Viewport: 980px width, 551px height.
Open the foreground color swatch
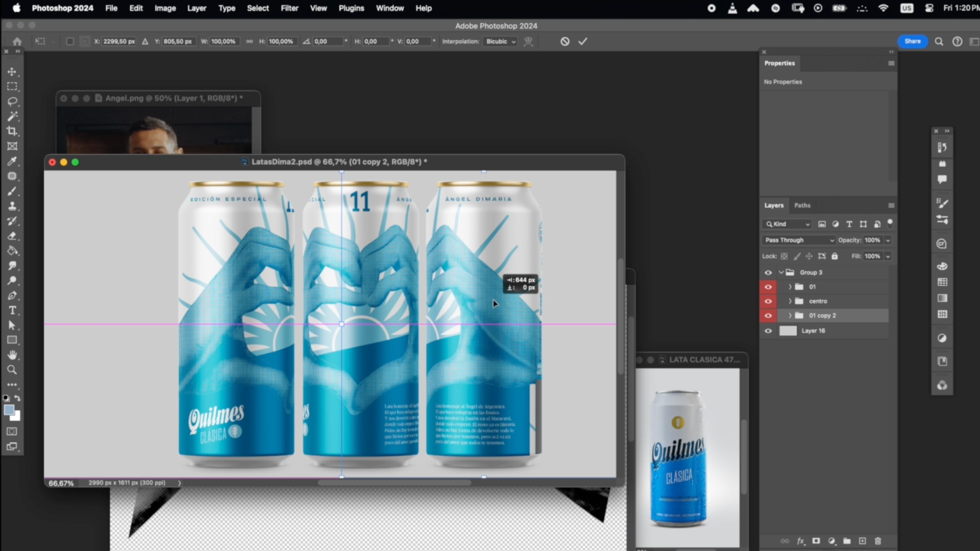click(x=9, y=410)
